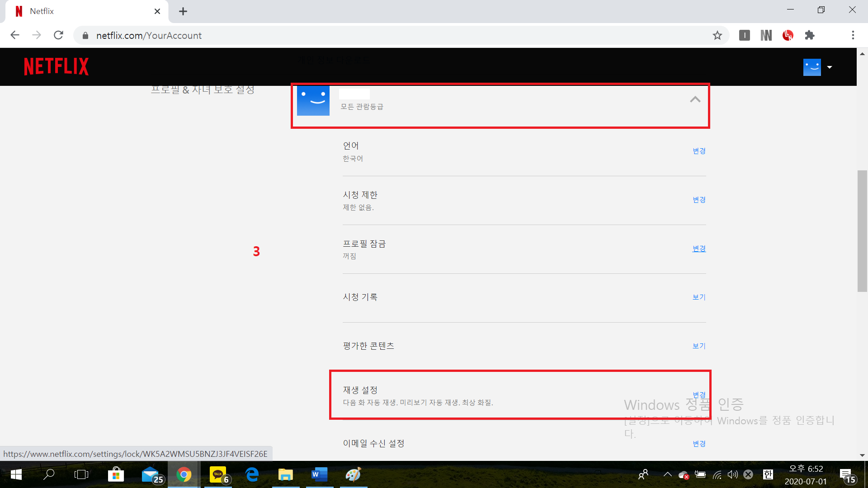Collapse the profile section chevron
868x488 pixels.
[695, 100]
